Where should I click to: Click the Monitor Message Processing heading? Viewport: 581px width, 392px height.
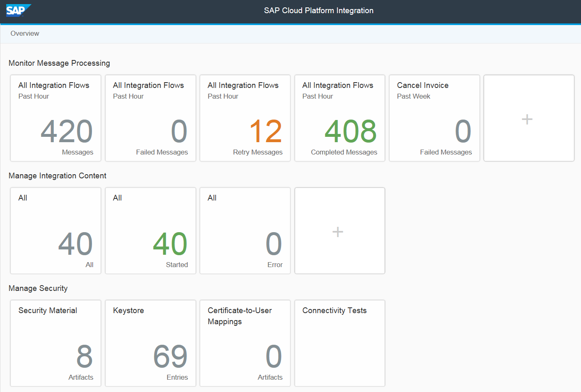[59, 63]
